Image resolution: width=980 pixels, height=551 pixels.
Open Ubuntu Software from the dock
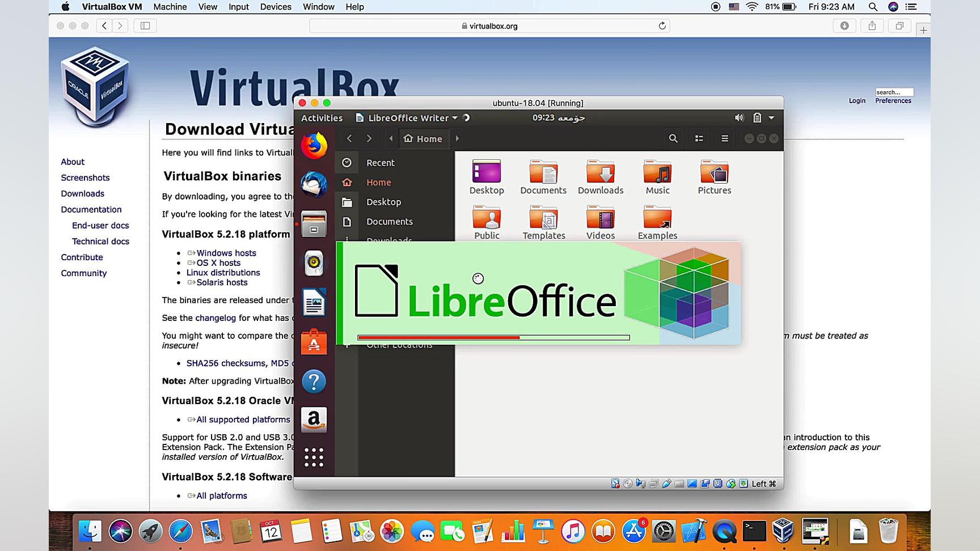point(314,342)
